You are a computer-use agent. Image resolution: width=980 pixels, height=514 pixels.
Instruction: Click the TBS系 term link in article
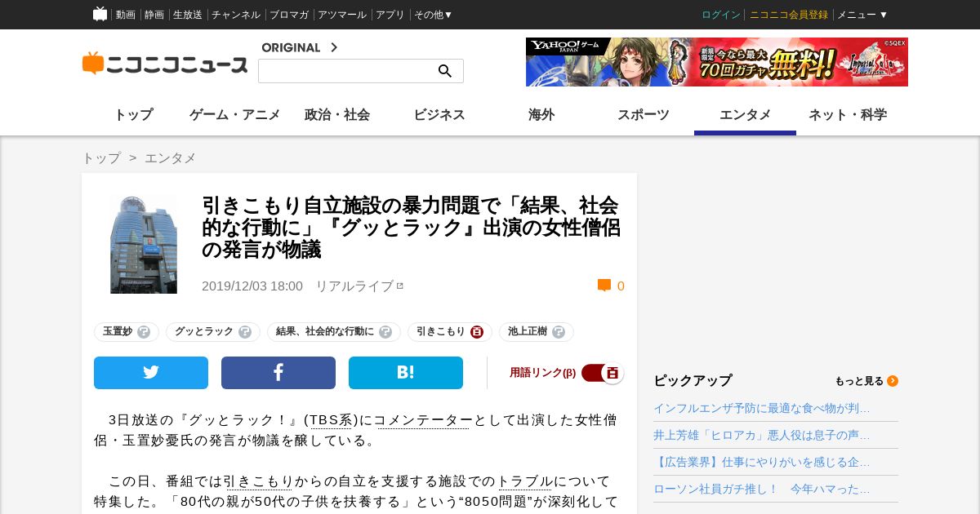click(331, 420)
